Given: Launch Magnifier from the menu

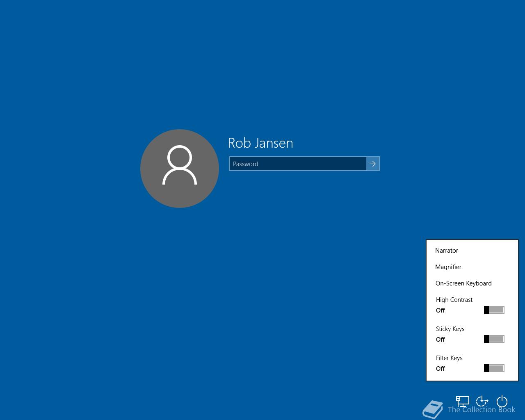Looking at the screenshot, I should point(448,267).
